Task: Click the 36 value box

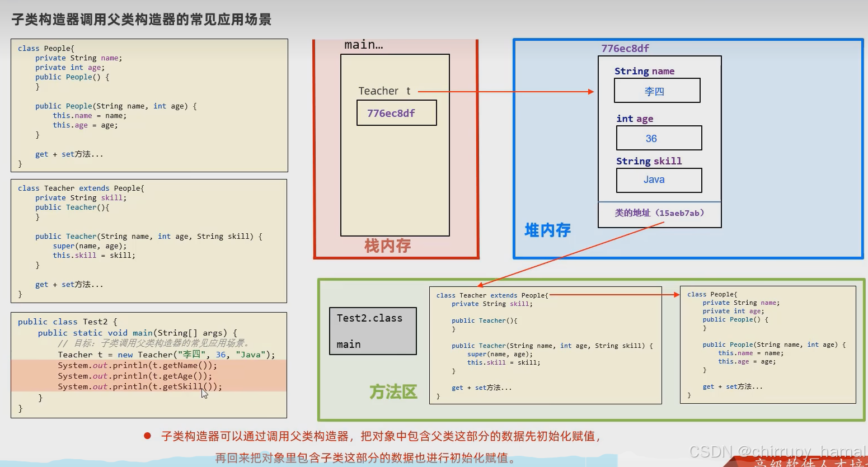Action: click(x=659, y=138)
